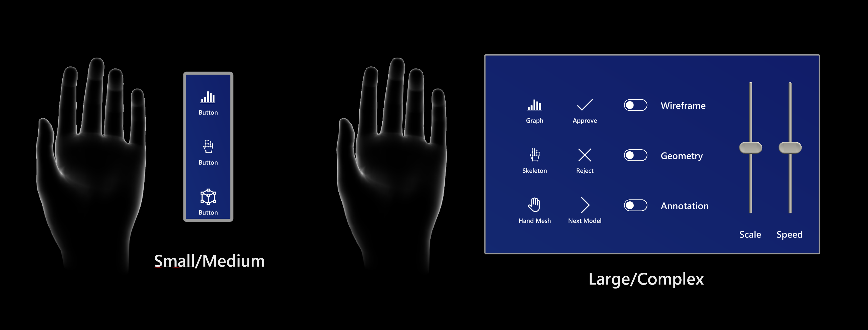Toggle the Geometry switch off
This screenshot has width=868, height=330.
pyautogui.click(x=635, y=154)
